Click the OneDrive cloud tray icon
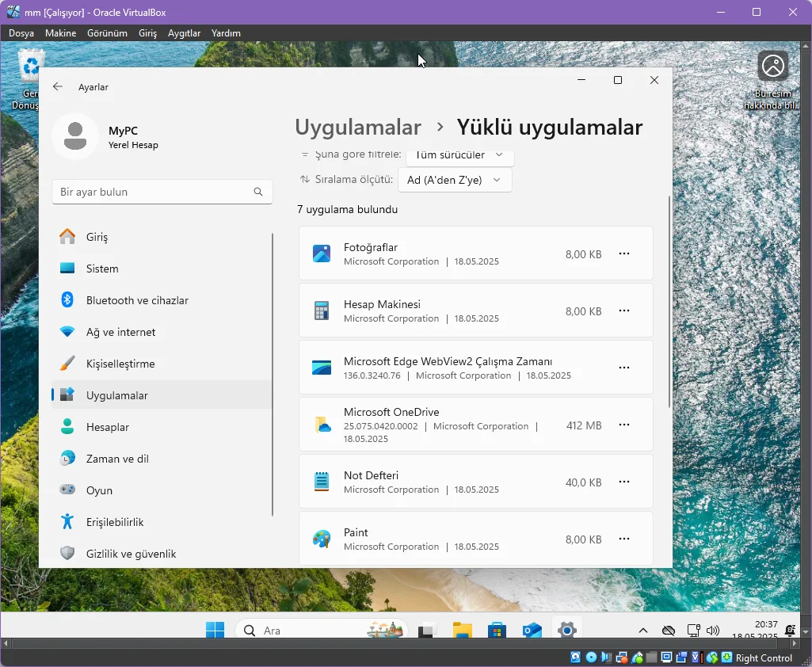Viewport: 812px width, 667px height. tap(669, 631)
